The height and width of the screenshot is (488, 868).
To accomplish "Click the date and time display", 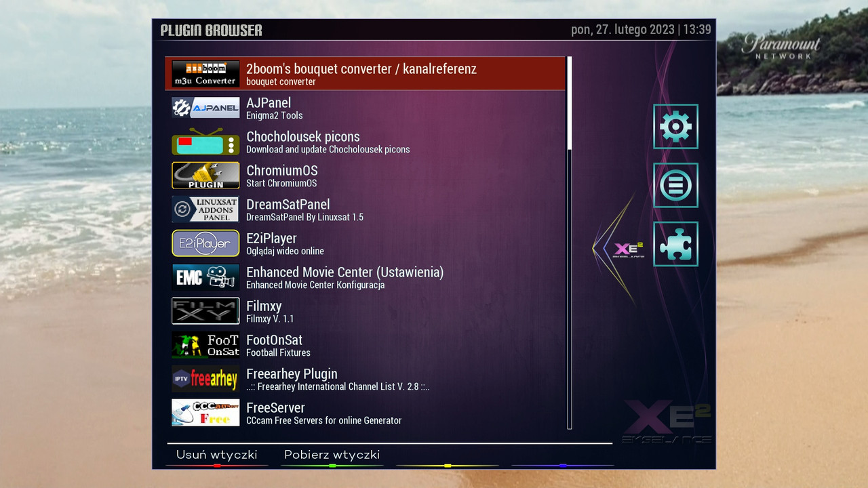I will point(641,30).
